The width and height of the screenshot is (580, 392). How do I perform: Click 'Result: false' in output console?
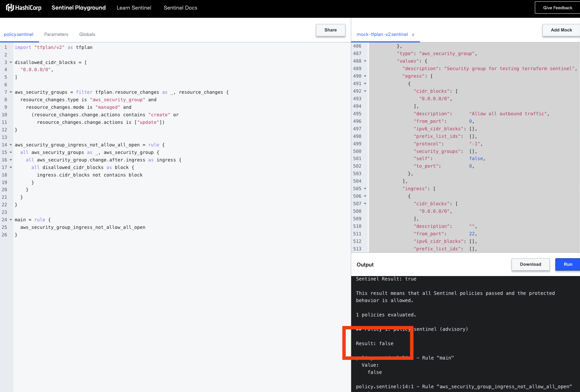(375, 343)
